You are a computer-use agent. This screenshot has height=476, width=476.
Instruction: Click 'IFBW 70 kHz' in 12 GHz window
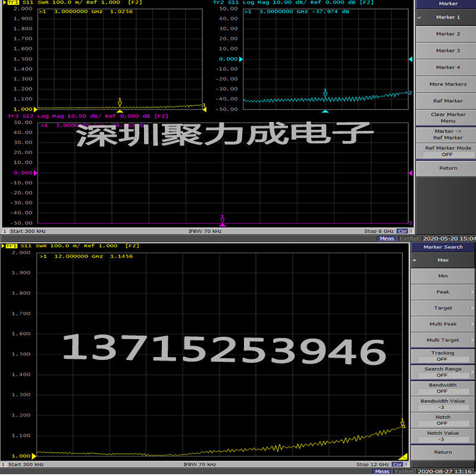[x=200, y=465]
